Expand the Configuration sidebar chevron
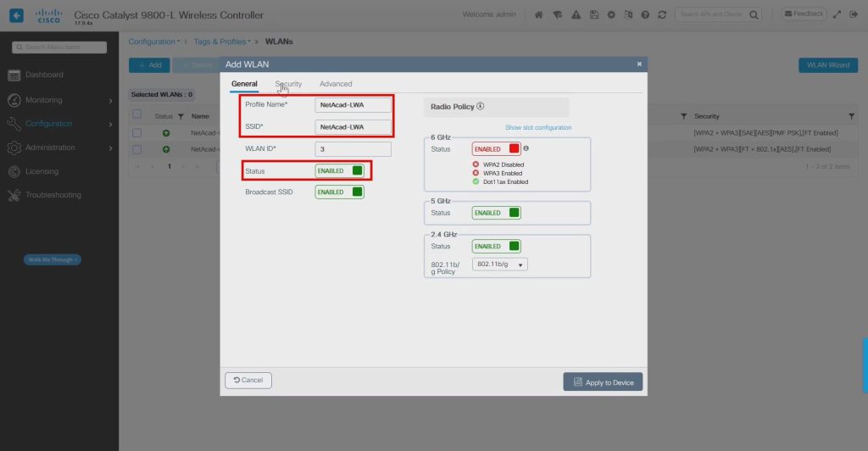The height and width of the screenshot is (451, 868). [111, 125]
